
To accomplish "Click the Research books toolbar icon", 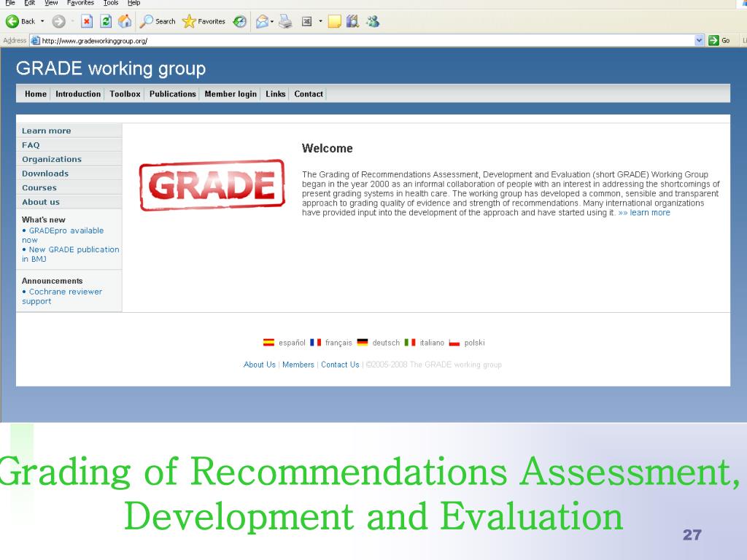I will point(352,21).
